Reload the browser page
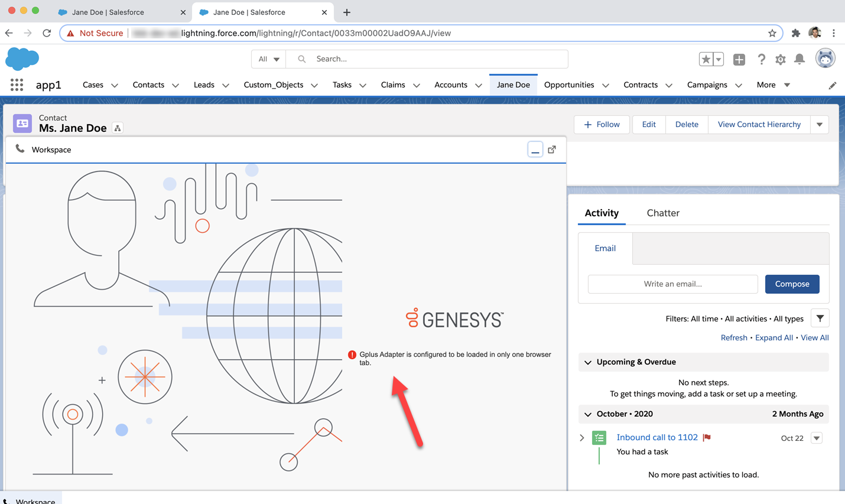This screenshot has height=504, width=845. coord(47,33)
